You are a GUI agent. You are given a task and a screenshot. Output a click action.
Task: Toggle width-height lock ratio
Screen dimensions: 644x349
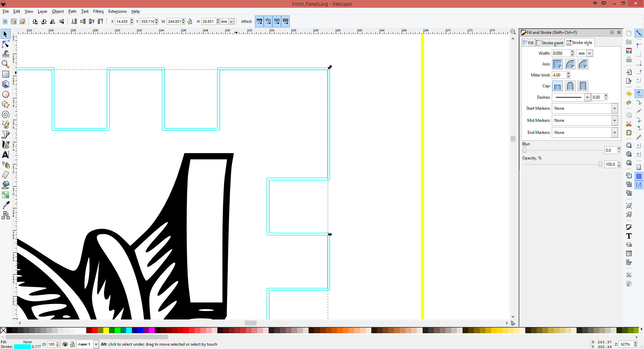(190, 21)
